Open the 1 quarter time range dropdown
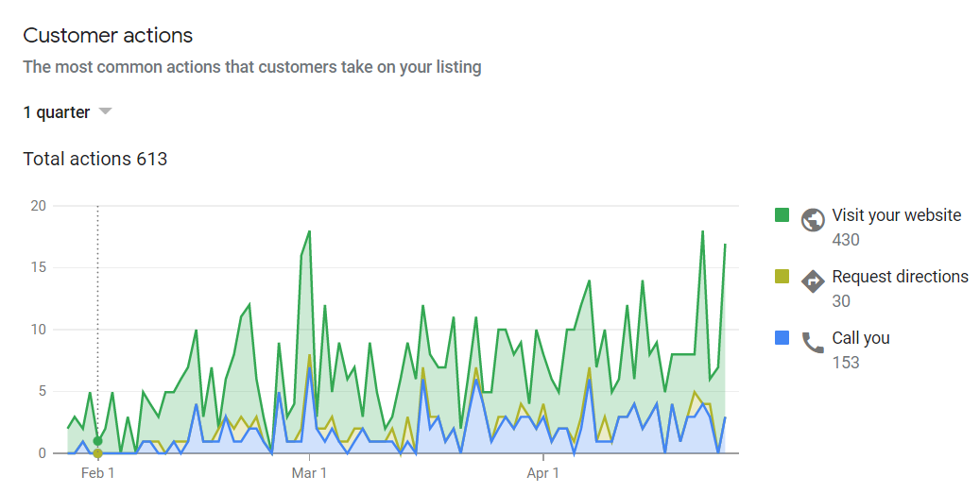Viewport: 980px width, 493px height. 67,112
